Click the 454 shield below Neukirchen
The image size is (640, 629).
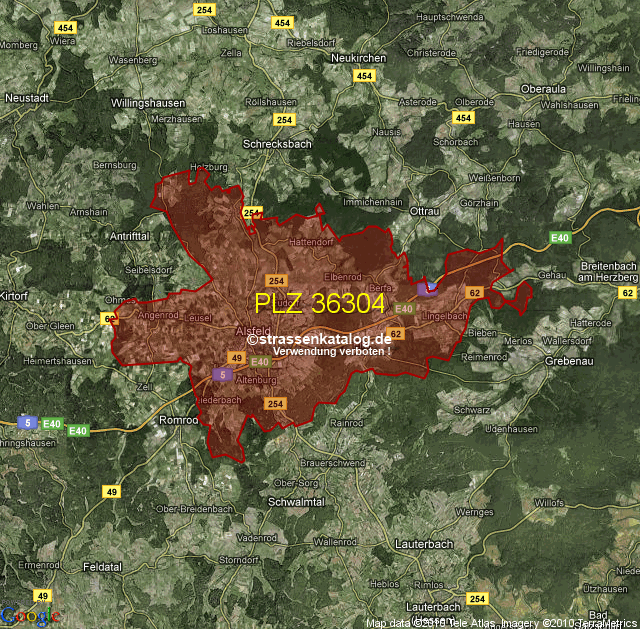364,76
